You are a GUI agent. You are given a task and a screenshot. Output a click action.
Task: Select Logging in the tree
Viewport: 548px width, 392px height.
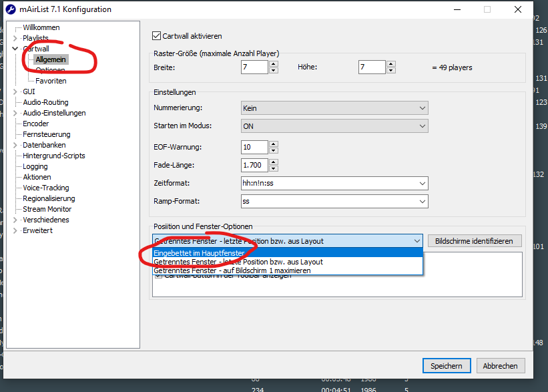click(x=35, y=166)
